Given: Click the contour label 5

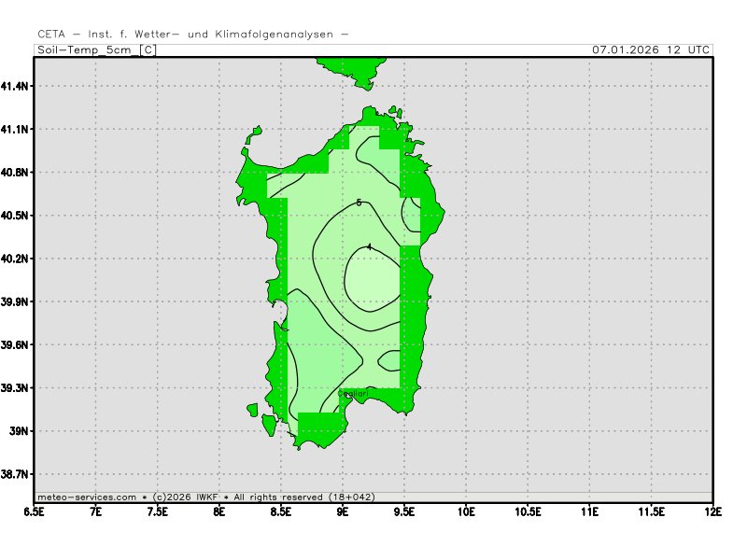Looking at the screenshot, I should point(359,203).
